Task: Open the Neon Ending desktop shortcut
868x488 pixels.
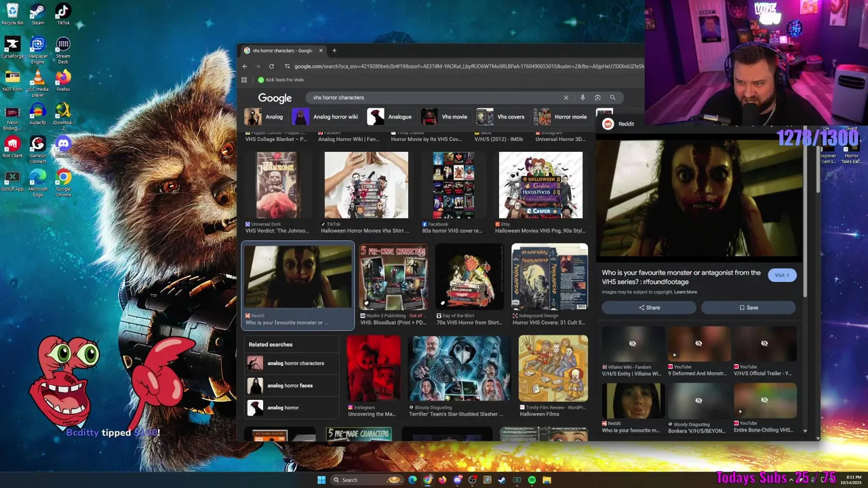Action: click(x=12, y=117)
